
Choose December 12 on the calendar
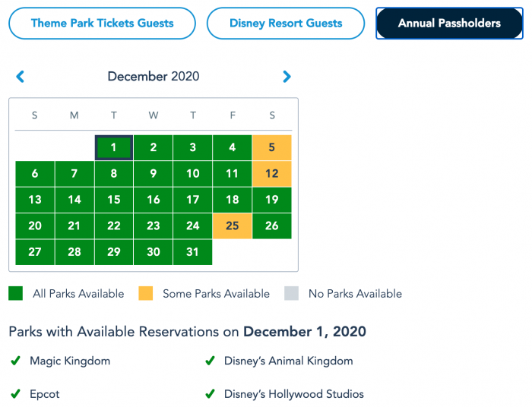pyautogui.click(x=272, y=174)
